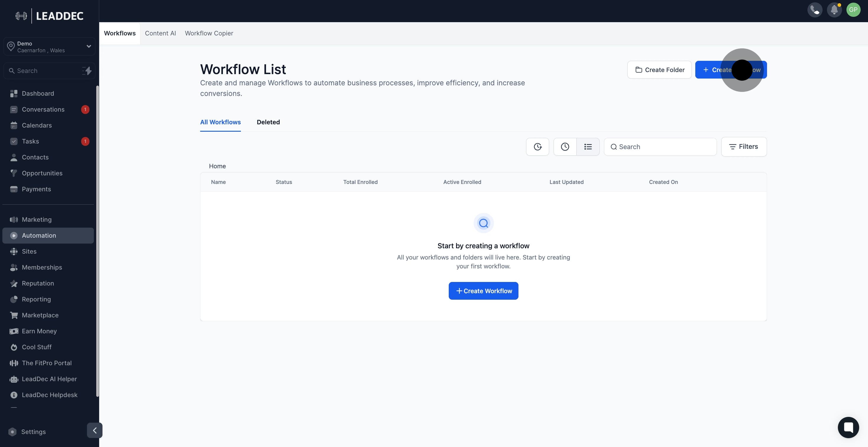Click the phone dialer icon in the header
The width and height of the screenshot is (868, 447).
[815, 10]
